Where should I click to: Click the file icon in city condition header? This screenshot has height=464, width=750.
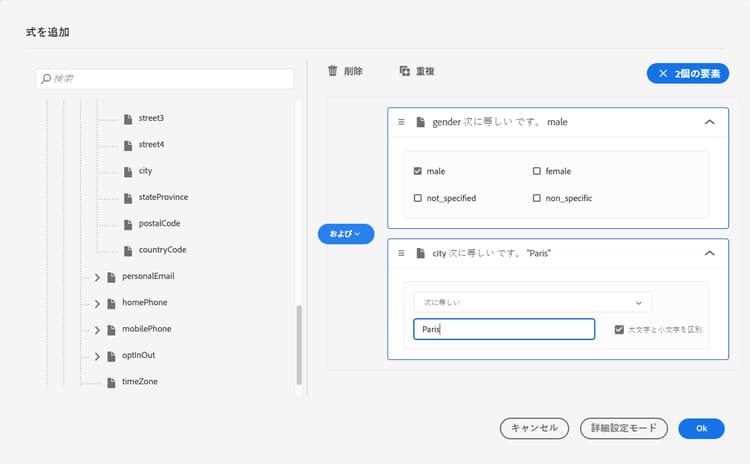pyautogui.click(x=420, y=253)
